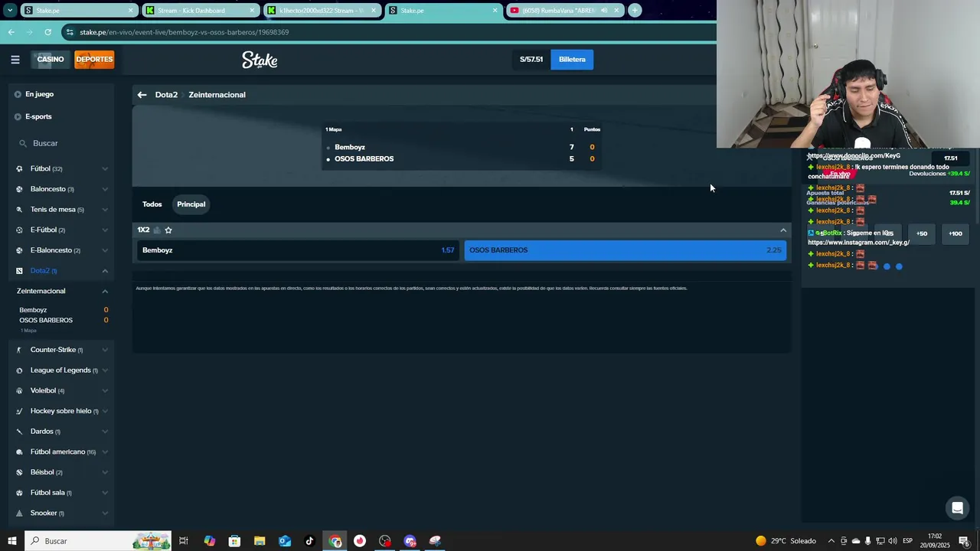Screen dimensions: 980x551
Task: Open the DEPORTES section
Action: tap(94, 60)
